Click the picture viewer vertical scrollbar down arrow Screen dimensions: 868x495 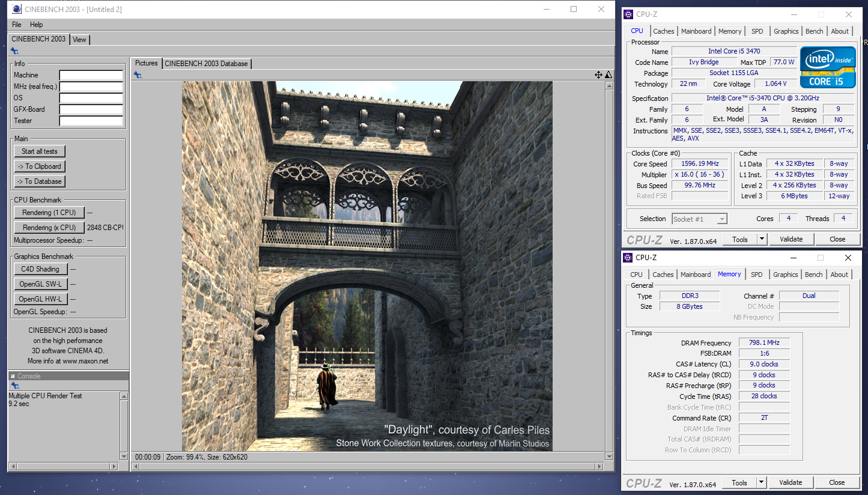tap(609, 457)
